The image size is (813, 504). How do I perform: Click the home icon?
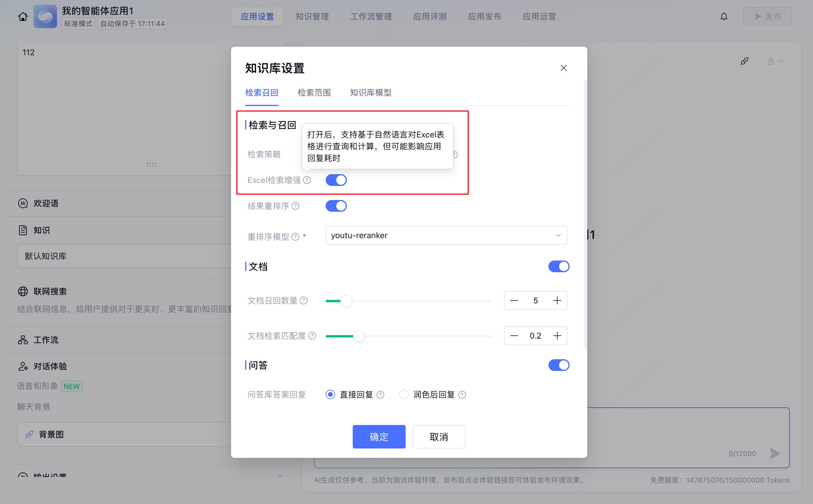[x=23, y=16]
